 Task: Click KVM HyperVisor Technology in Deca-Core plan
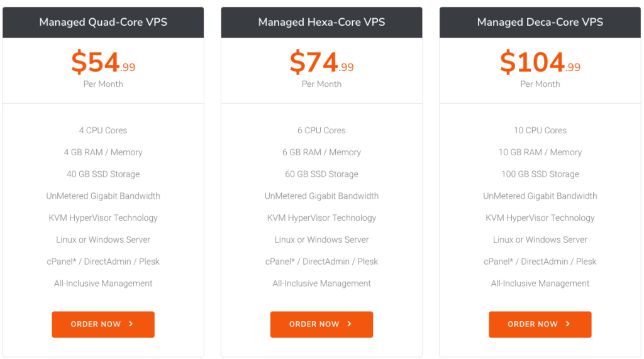540,218
